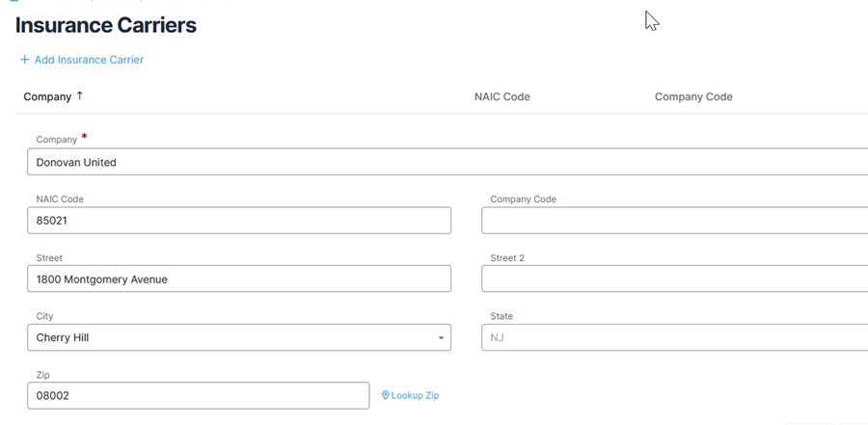Select the NAIC Code field showing 85021
Viewport: 868px width, 425px height.
239,221
